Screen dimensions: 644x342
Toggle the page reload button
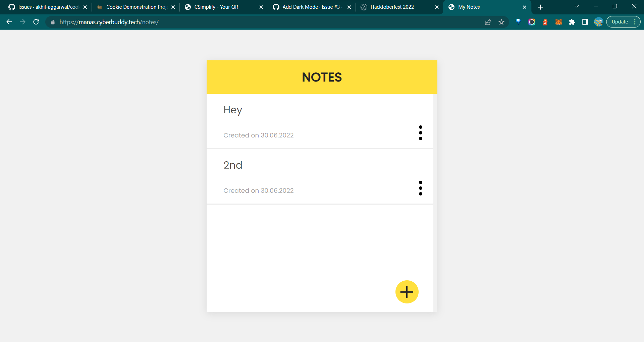coord(36,22)
